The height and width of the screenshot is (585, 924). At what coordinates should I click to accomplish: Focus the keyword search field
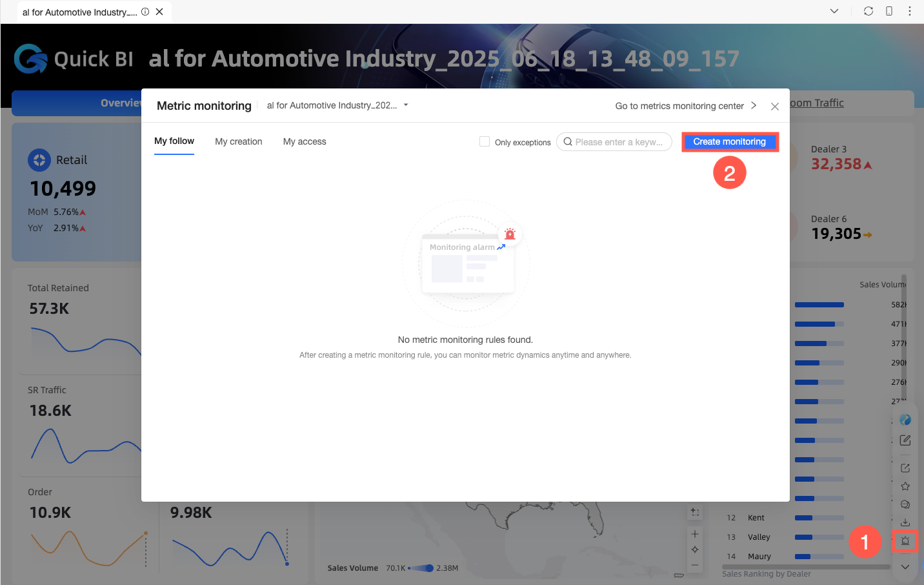coord(614,142)
